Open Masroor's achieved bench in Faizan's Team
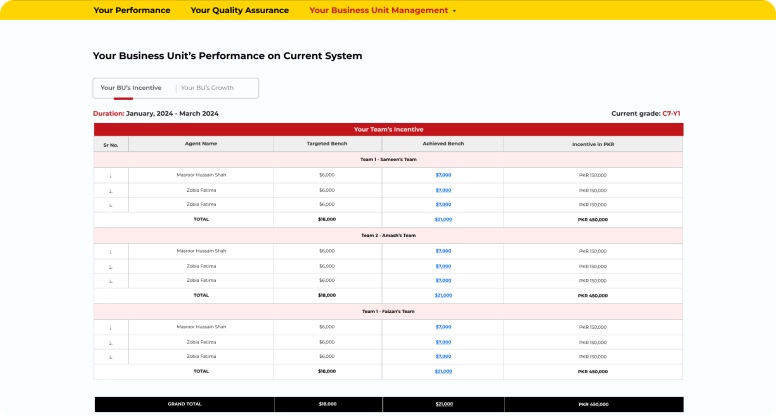Screen dimensions: 776x417 click(443, 327)
